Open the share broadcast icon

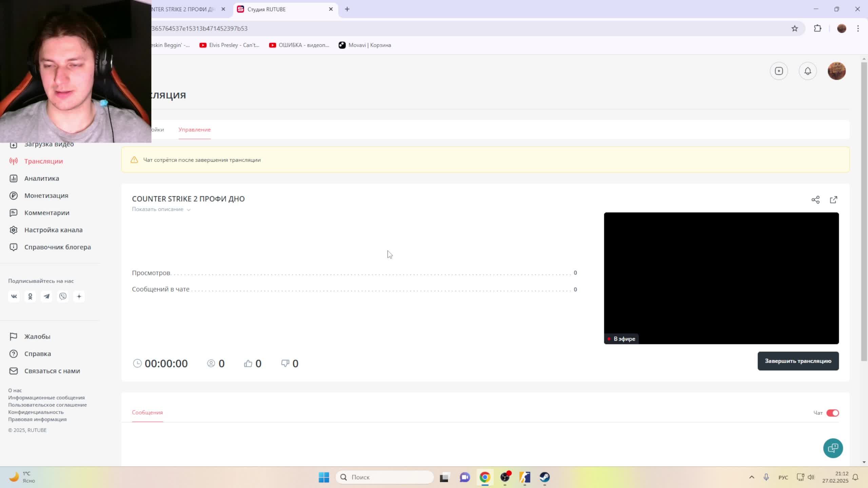815,200
